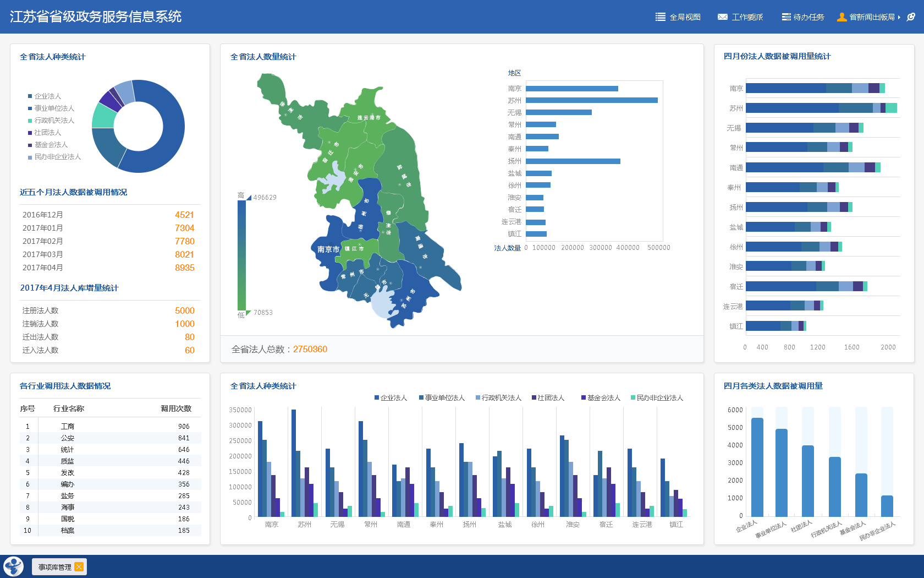The width and height of the screenshot is (924, 578).
Task: Click the high-end handle at 496629
Action: (x=249, y=198)
